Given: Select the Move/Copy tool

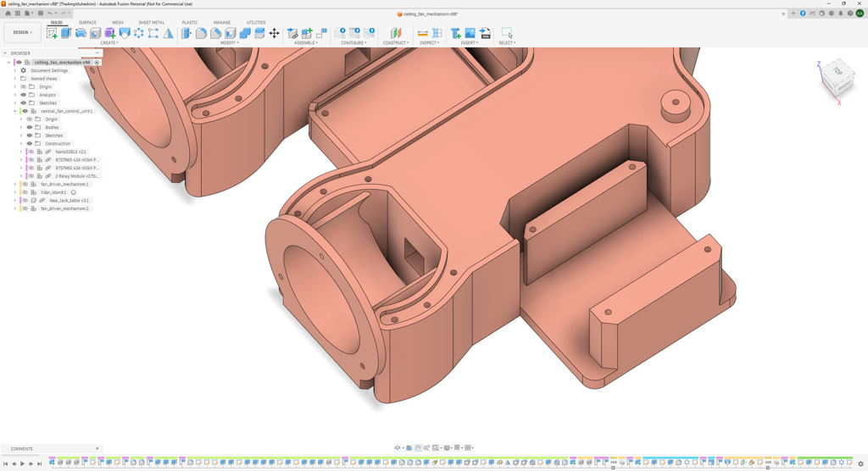Looking at the screenshot, I should [x=274, y=33].
